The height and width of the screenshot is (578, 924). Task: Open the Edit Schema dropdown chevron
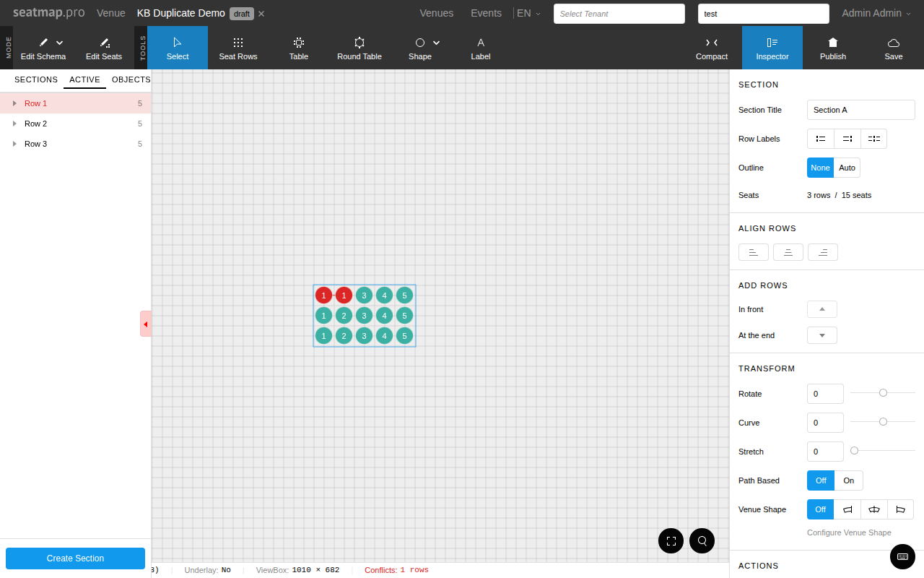tap(59, 43)
